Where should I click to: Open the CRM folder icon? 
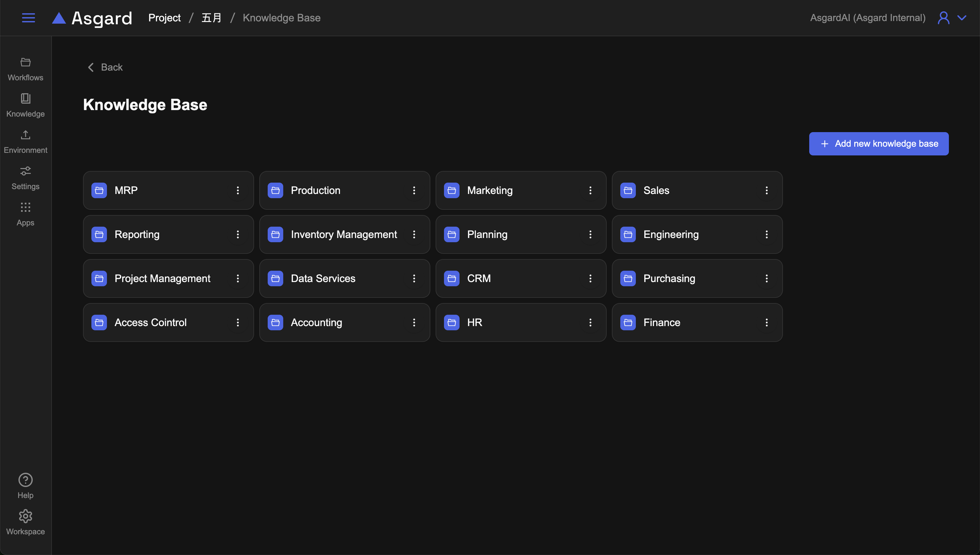coord(452,279)
